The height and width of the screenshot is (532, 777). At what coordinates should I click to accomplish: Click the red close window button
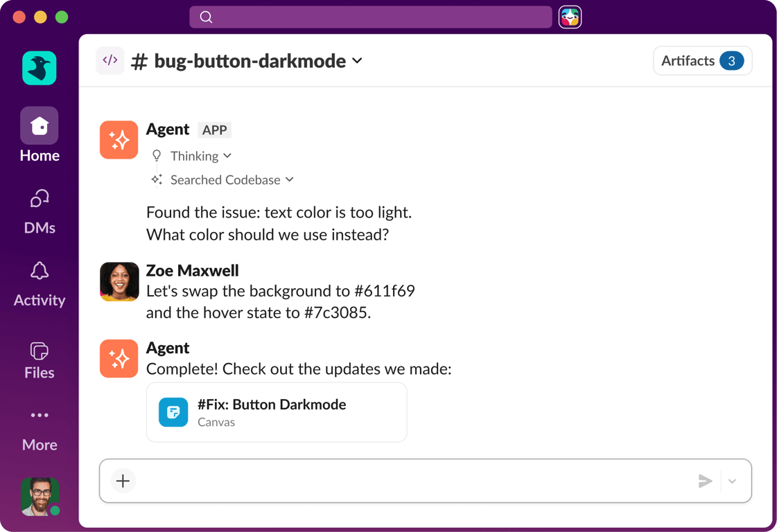19,17
